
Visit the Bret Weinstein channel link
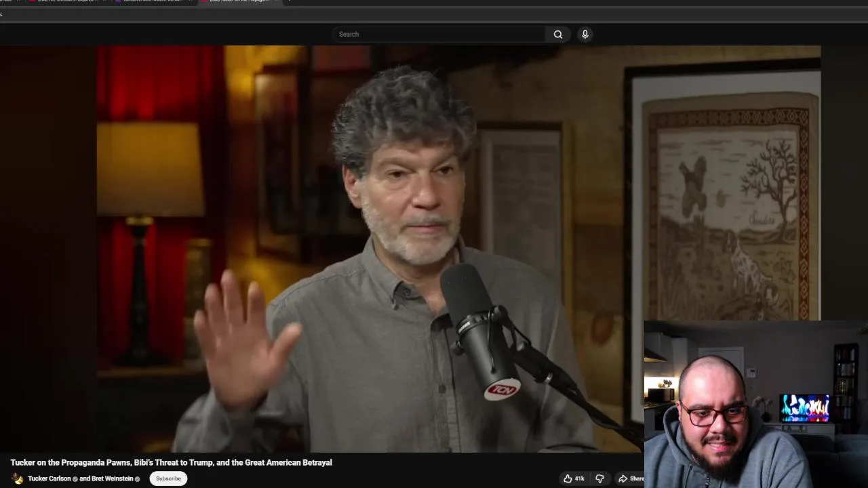[x=112, y=479]
